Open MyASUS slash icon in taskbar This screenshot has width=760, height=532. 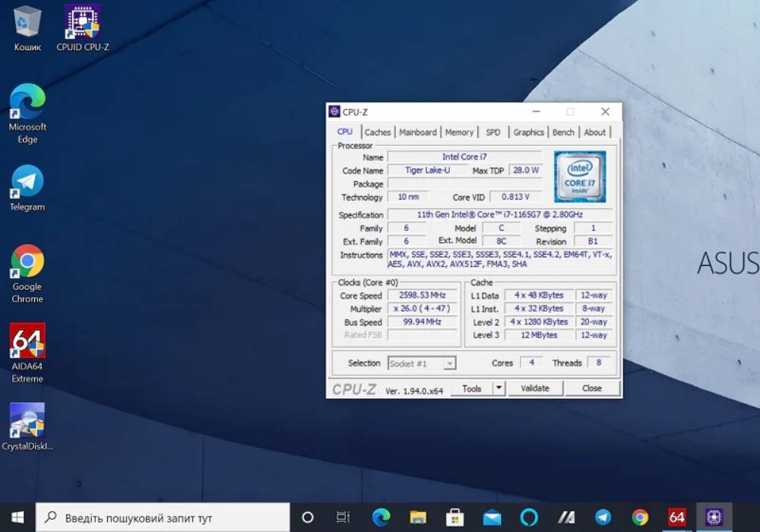click(565, 518)
